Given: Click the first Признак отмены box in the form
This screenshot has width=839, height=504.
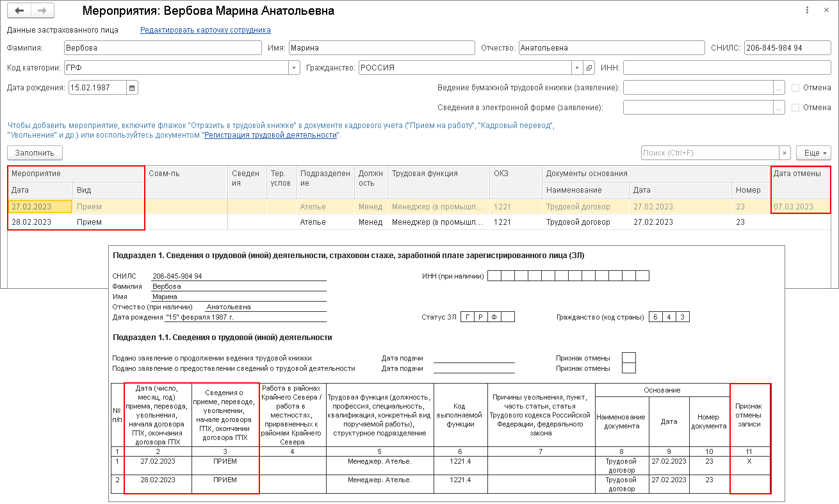Looking at the screenshot, I should [x=629, y=358].
